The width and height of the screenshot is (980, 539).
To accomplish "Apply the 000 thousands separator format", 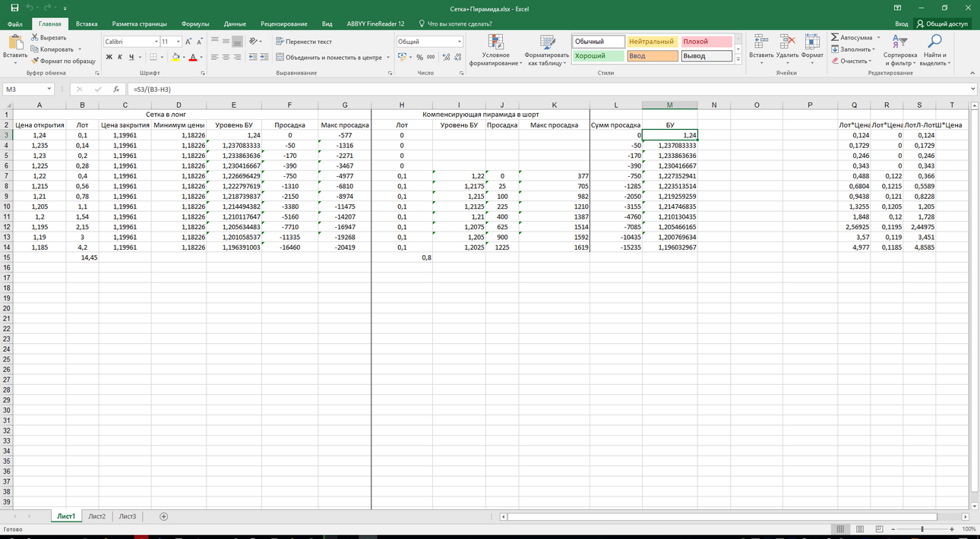I will (x=431, y=57).
